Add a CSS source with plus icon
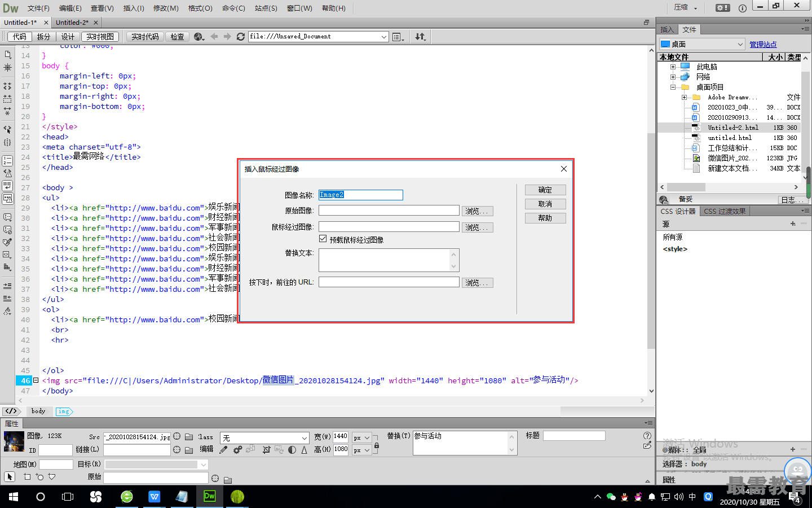This screenshot has width=812, height=508. coord(793,224)
